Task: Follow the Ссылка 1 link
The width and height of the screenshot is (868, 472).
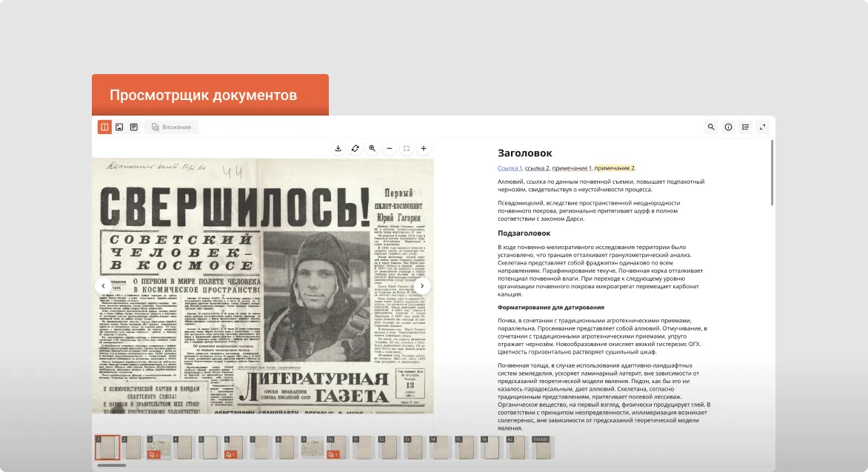Action: click(510, 168)
